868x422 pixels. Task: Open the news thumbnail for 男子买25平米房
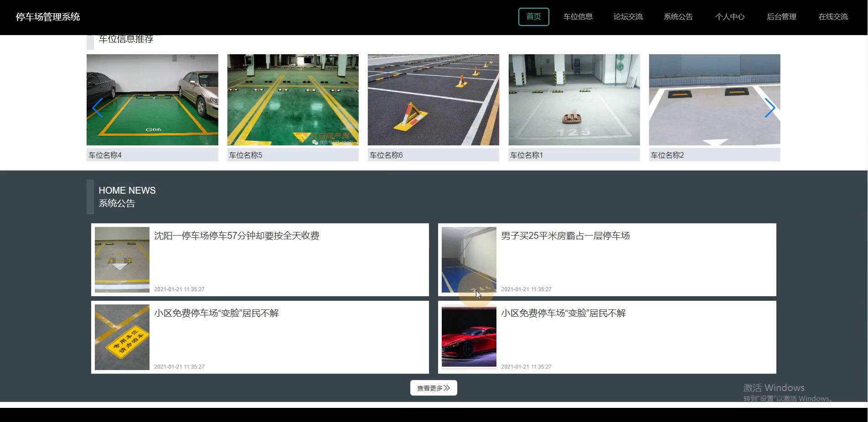pos(469,260)
